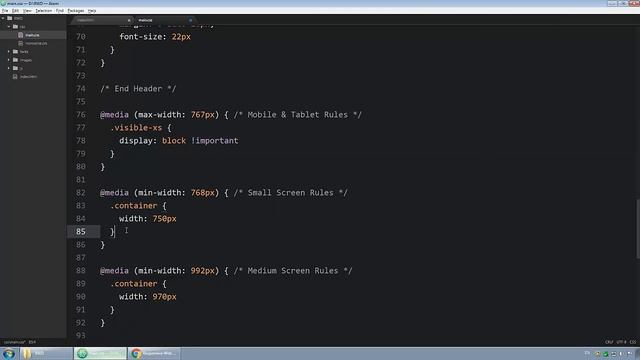Click '!important' on line 78
The height and width of the screenshot is (360, 640).
pyautogui.click(x=215, y=141)
